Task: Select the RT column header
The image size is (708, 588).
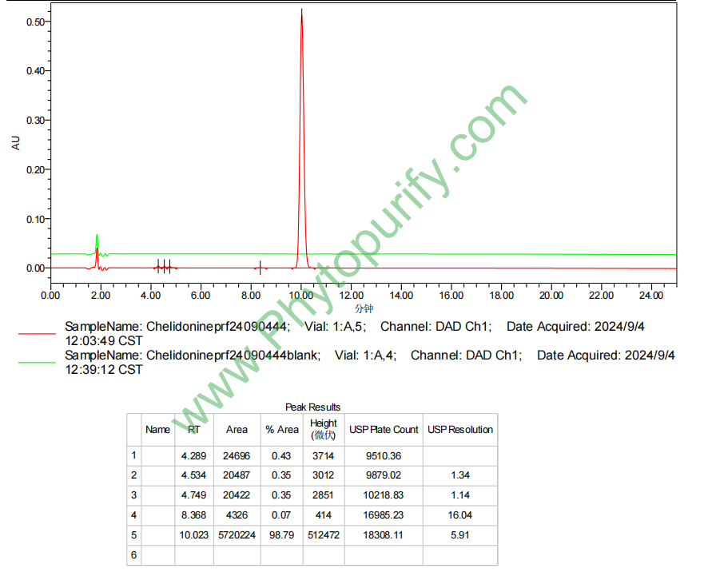Action: pos(193,430)
